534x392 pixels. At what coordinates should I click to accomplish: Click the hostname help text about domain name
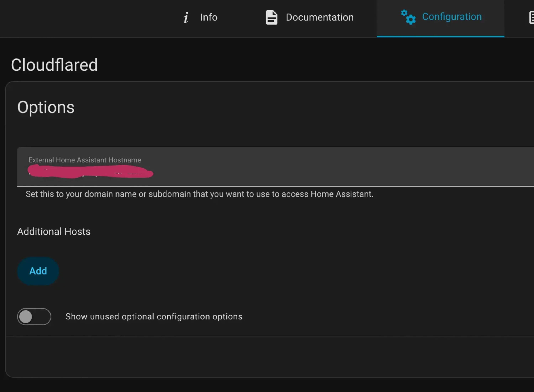[x=200, y=194]
